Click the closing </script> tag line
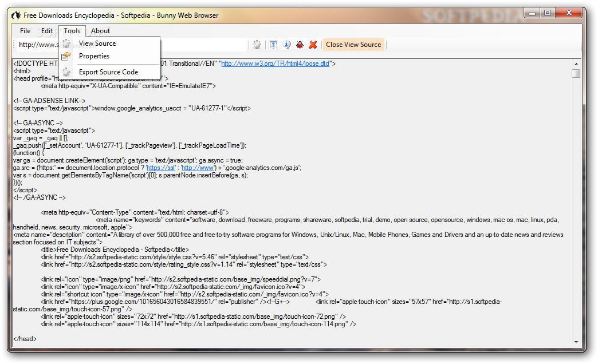 [25, 190]
